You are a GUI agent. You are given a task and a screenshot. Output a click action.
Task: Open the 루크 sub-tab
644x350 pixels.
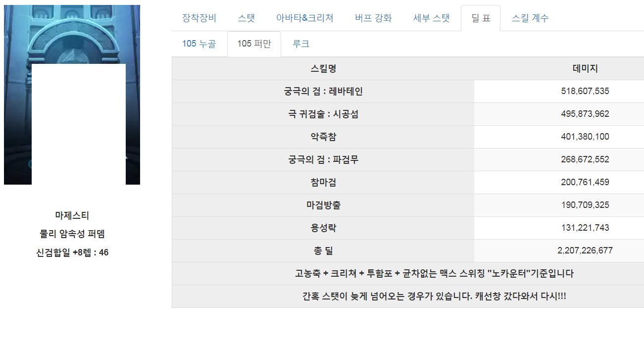click(x=301, y=44)
